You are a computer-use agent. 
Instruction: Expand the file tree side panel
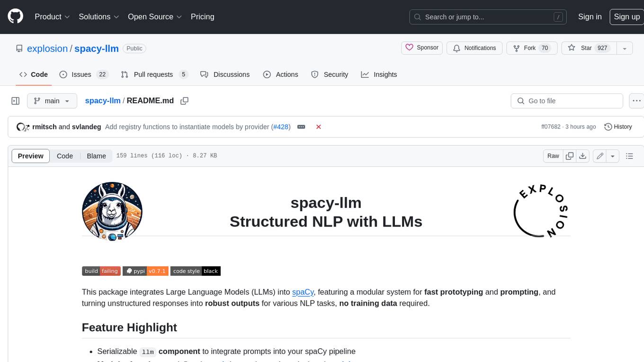16,101
